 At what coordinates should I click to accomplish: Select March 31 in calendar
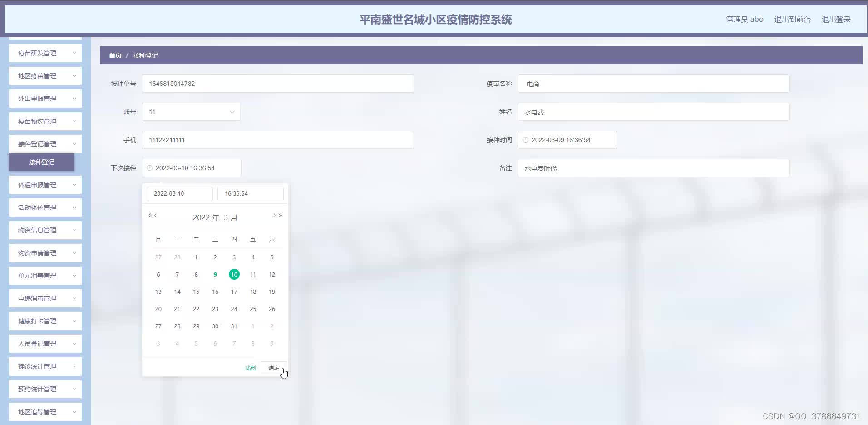tap(234, 326)
